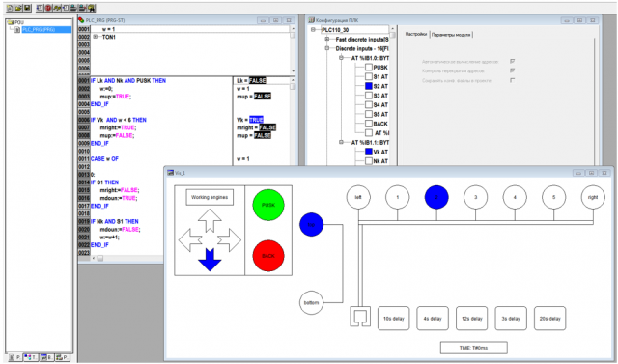
Task: Expand Fast discrete inputs node
Action: 327,39
